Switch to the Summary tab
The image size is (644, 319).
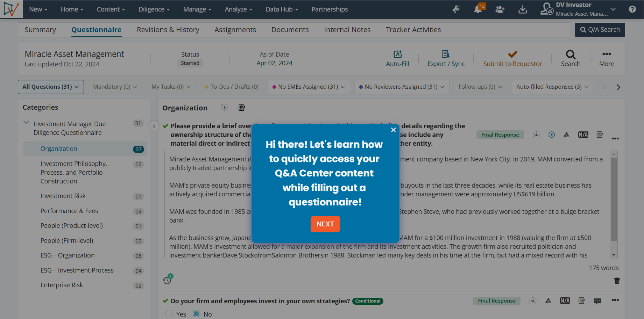click(x=40, y=30)
